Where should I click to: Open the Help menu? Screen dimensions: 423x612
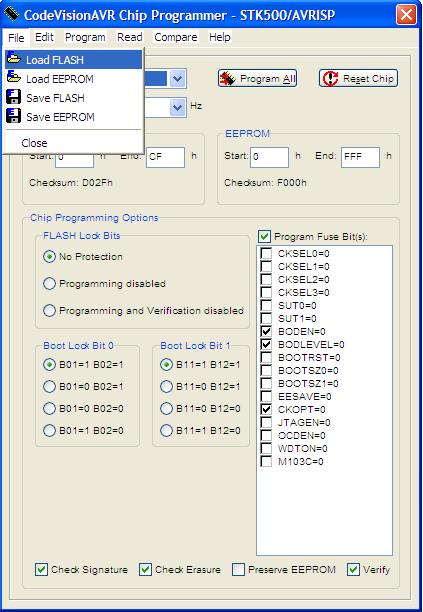220,37
